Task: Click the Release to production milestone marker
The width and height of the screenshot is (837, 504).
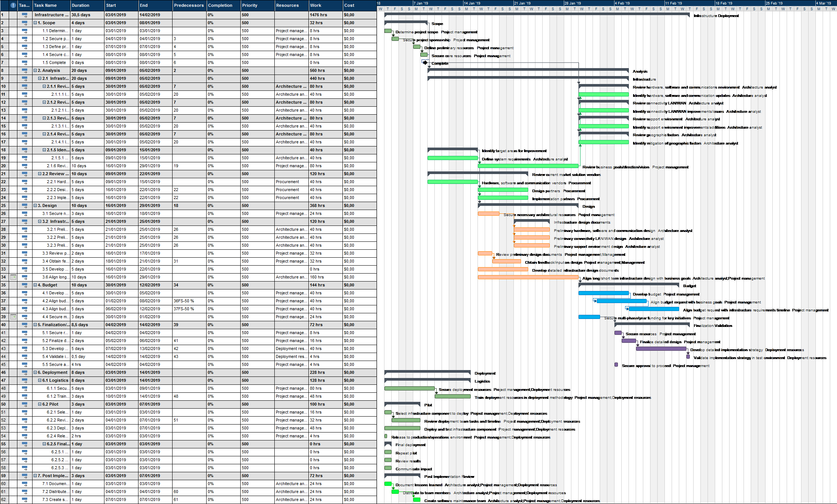Action: (x=385, y=436)
